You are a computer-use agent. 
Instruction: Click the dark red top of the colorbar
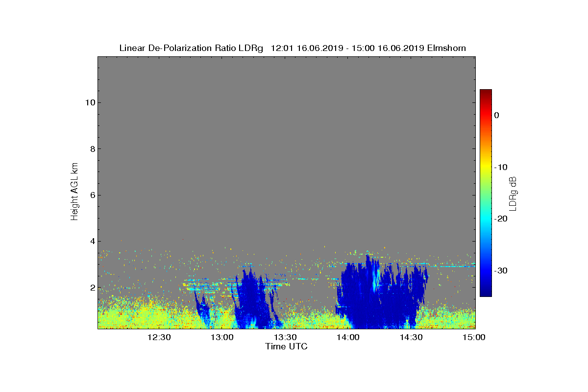(x=486, y=93)
